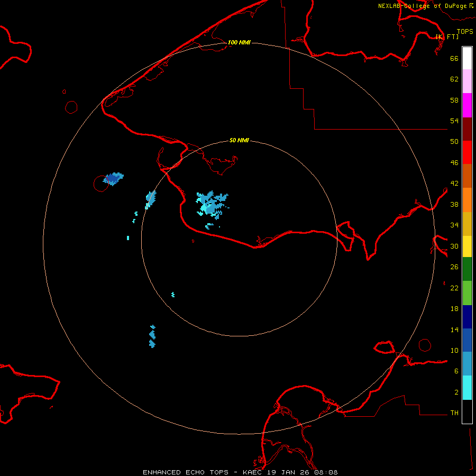Click the magenta 58 legend swatch
Viewport: 476px width, 476px height.
coord(467,105)
